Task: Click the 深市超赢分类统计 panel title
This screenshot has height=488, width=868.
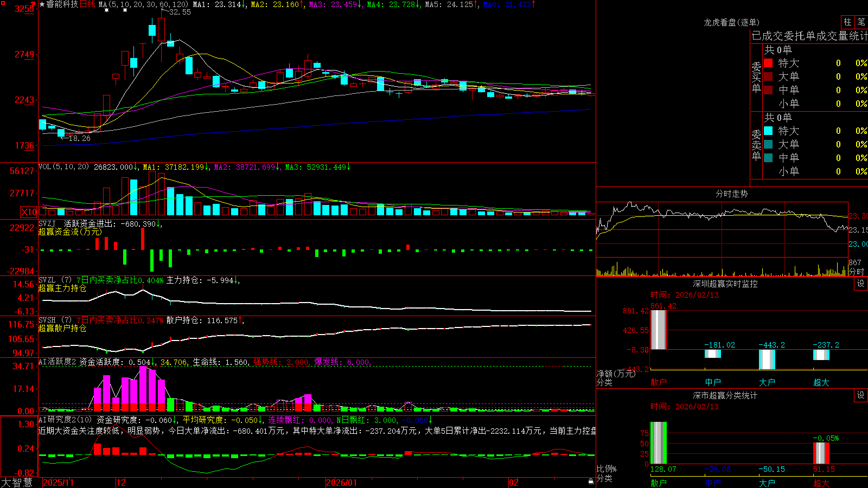Action: (x=725, y=395)
